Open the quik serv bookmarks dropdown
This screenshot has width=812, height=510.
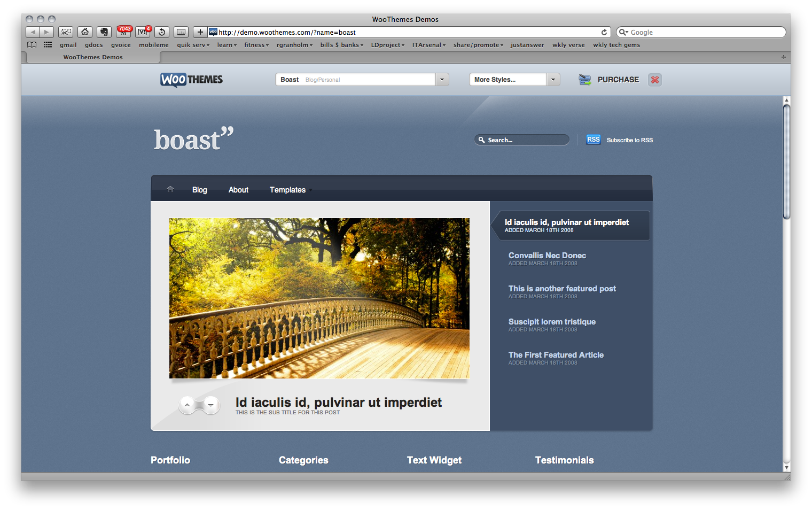193,45
